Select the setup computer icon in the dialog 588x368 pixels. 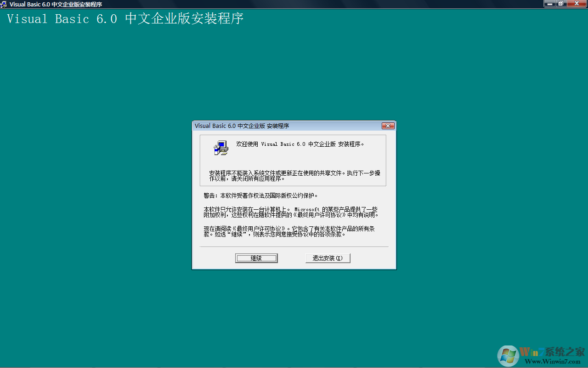[x=220, y=148]
